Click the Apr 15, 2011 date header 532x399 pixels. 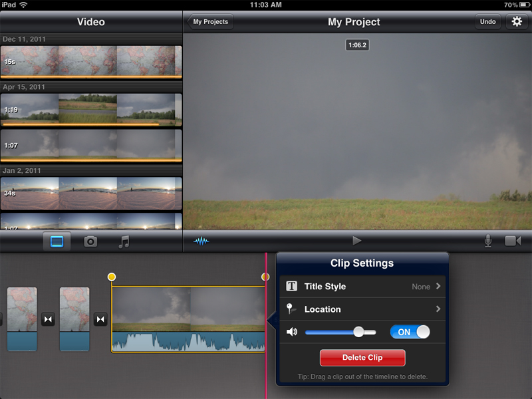(x=24, y=87)
